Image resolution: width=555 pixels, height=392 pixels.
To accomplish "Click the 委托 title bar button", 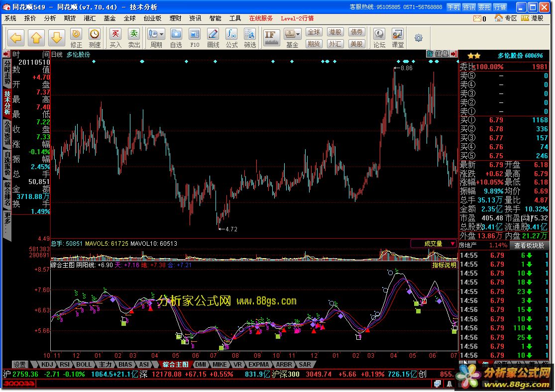I will 484,7.
